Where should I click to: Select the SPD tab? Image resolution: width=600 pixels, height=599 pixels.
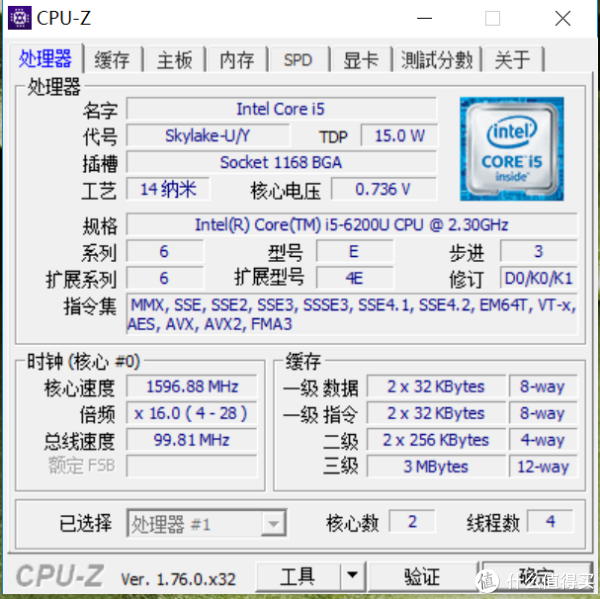coord(298,60)
